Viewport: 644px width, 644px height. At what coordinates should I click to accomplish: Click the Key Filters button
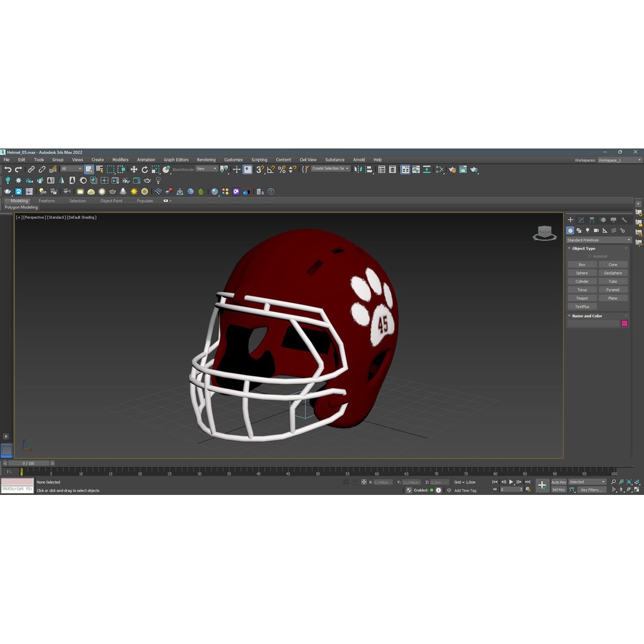point(592,490)
